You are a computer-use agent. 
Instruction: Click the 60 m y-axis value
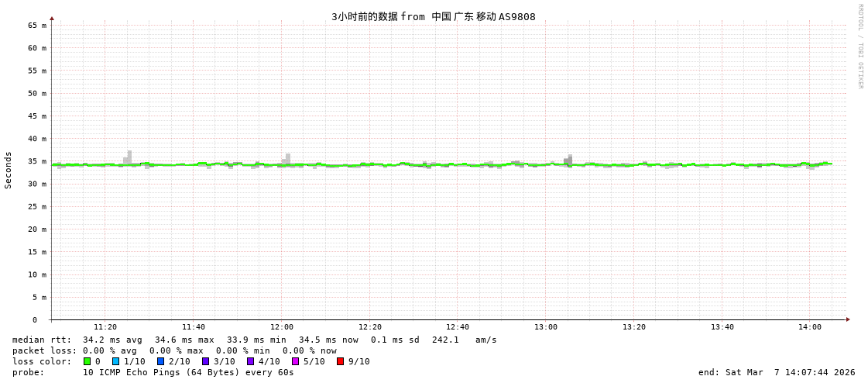(37, 47)
